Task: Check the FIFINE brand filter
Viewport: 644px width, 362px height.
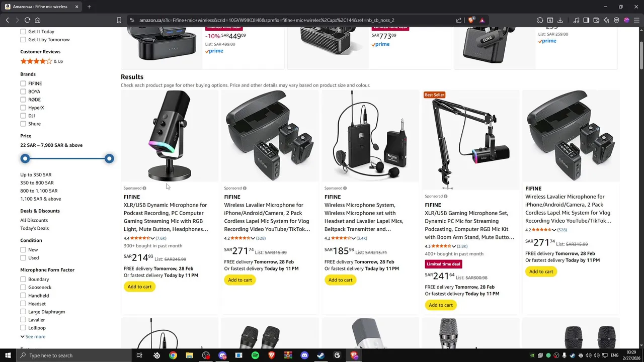Action: coord(23,83)
